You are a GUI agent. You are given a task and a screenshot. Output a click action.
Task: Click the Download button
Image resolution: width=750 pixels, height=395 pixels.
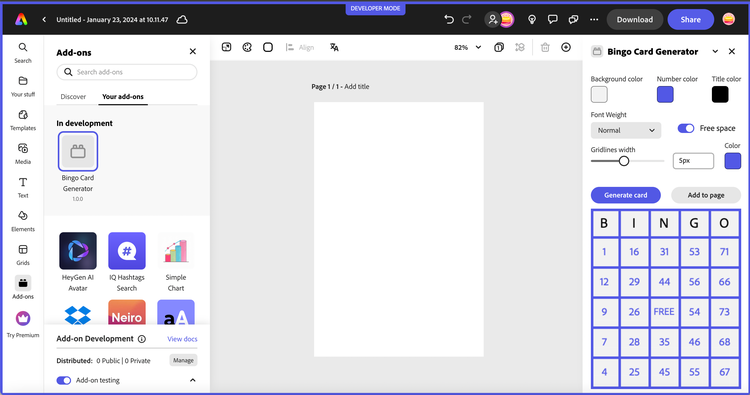point(635,20)
